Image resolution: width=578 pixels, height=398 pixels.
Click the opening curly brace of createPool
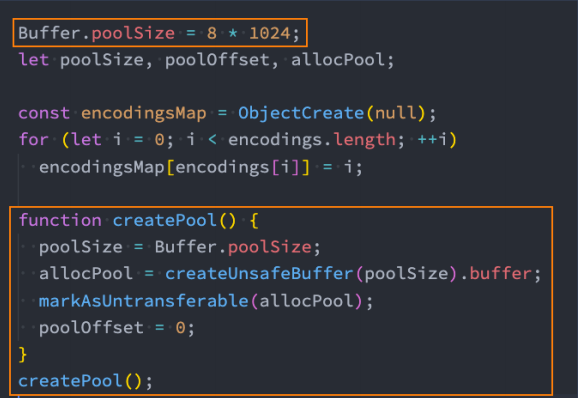pos(254,221)
